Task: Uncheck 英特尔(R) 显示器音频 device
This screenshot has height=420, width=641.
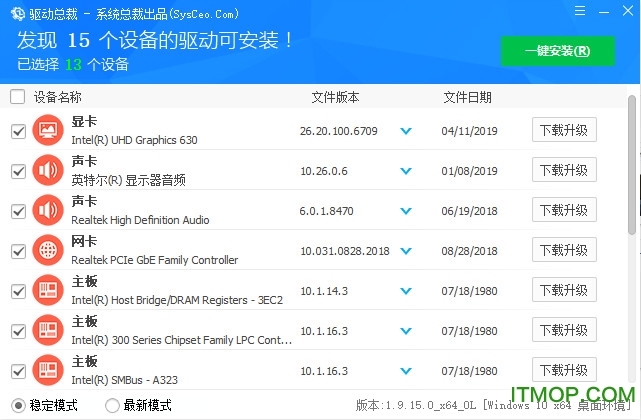Action: click(18, 171)
